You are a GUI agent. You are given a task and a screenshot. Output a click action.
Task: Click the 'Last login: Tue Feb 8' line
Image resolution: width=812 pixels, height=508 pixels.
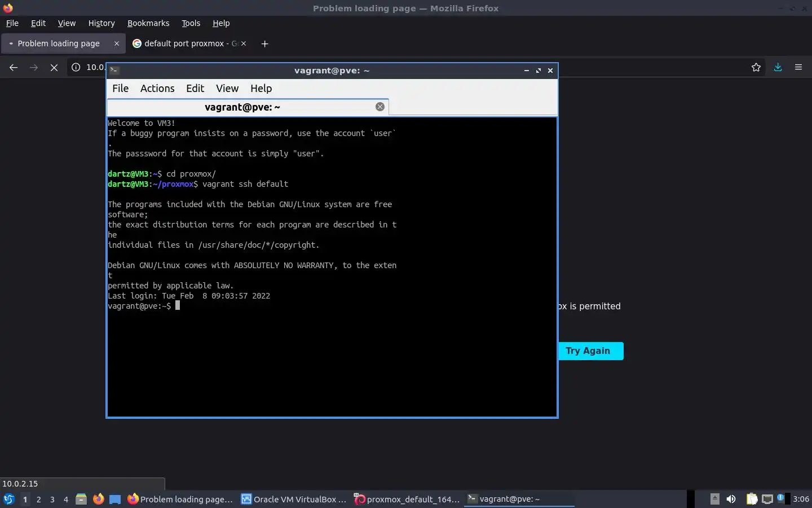pos(189,296)
